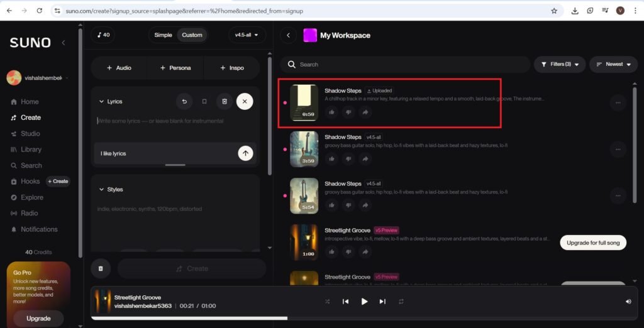Play the uploaded Shadow Steps 0:59 thumbnail
The image size is (644, 328).
click(x=304, y=102)
